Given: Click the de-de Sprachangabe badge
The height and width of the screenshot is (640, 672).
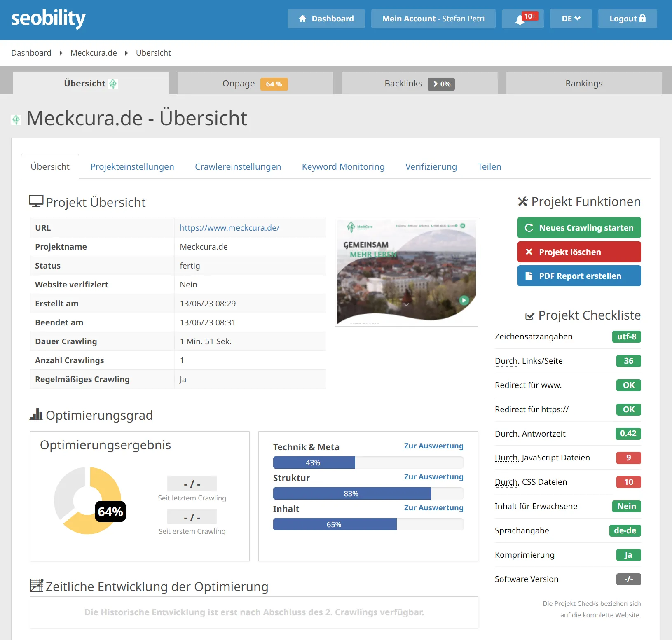Looking at the screenshot, I should [x=625, y=530].
